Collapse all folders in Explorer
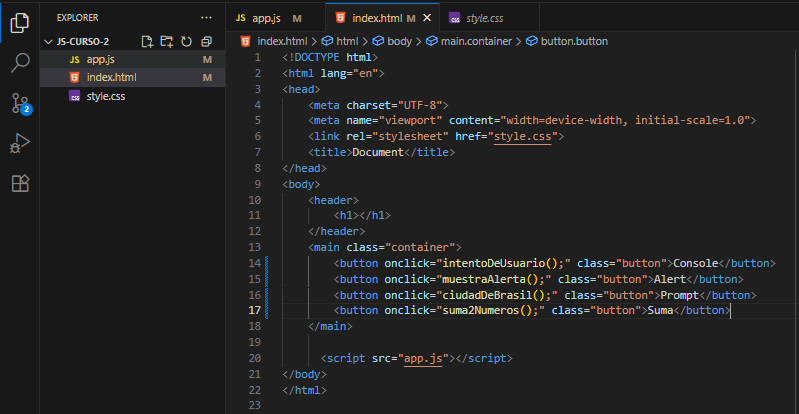The image size is (799, 414). point(206,42)
